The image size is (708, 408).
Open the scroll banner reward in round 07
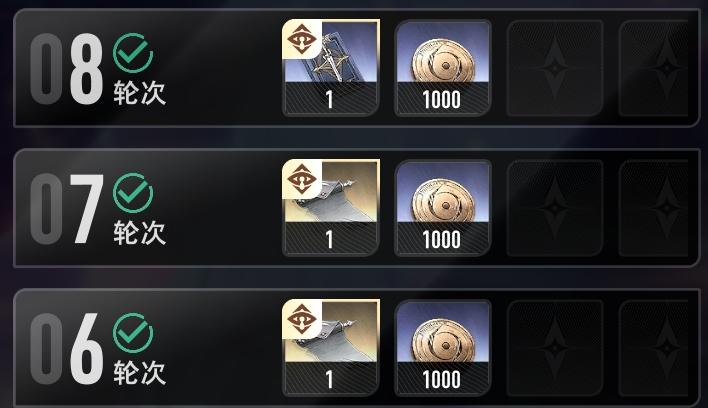[x=331, y=208]
